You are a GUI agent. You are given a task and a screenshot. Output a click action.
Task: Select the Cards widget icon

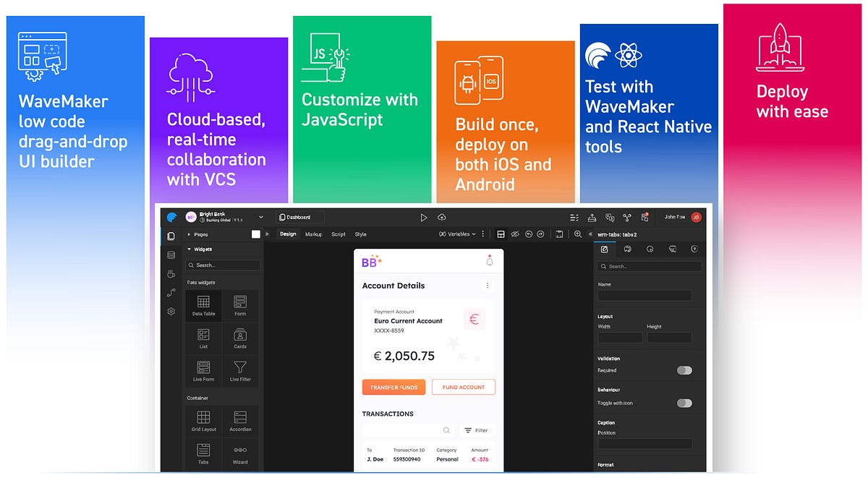pyautogui.click(x=240, y=338)
